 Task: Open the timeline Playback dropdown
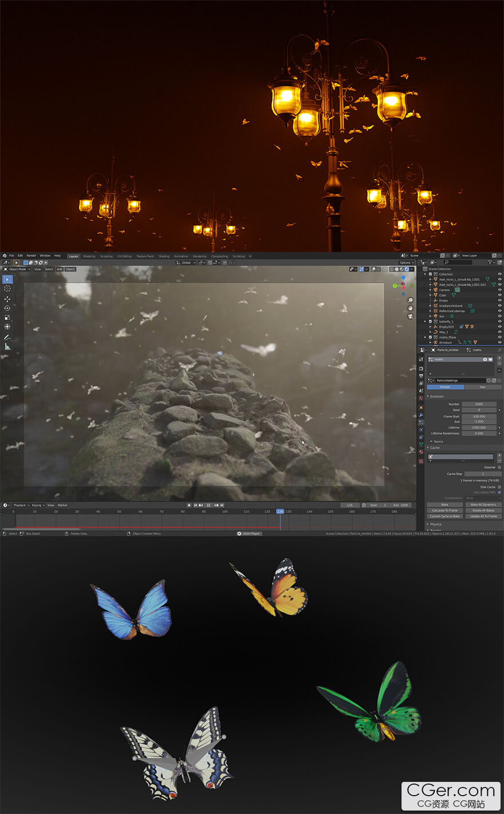(21, 505)
